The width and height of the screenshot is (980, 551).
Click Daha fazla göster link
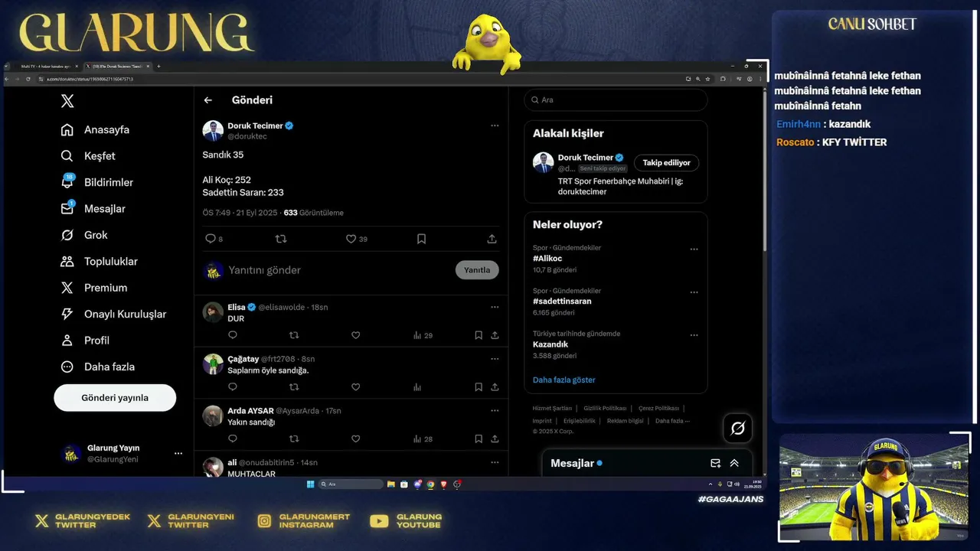pos(564,380)
